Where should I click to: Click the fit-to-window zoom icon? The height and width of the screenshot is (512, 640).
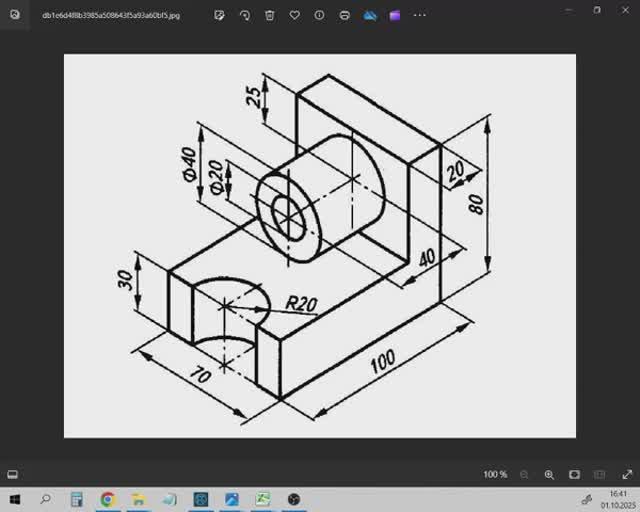click(x=574, y=474)
